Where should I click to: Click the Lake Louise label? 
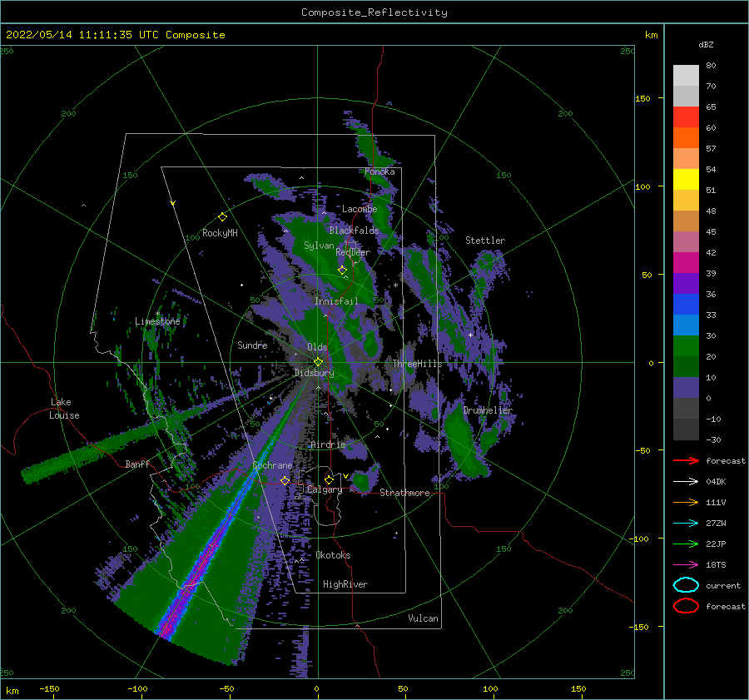[x=64, y=409]
